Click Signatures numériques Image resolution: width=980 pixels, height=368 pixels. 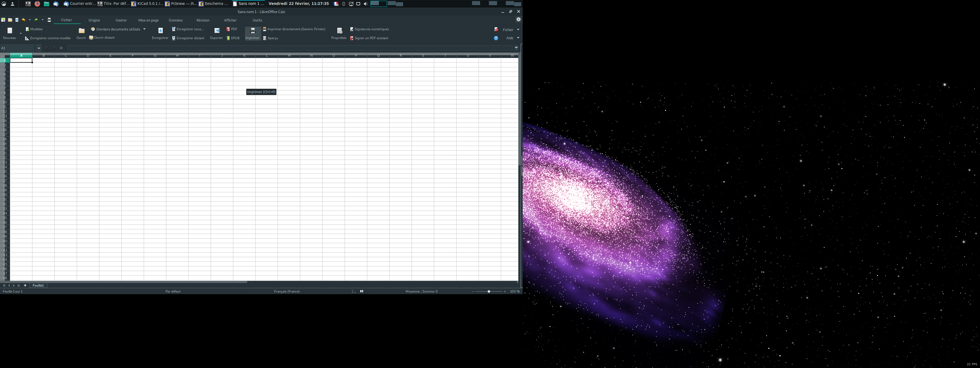pyautogui.click(x=369, y=29)
